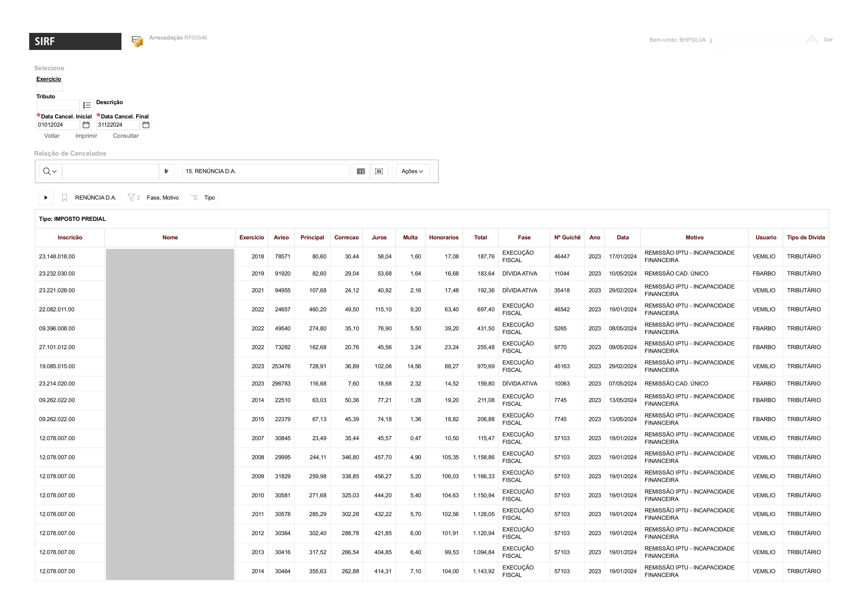Edit the Fase, Motivo filter
Viewport: 868px width, 613px height.
(x=163, y=198)
